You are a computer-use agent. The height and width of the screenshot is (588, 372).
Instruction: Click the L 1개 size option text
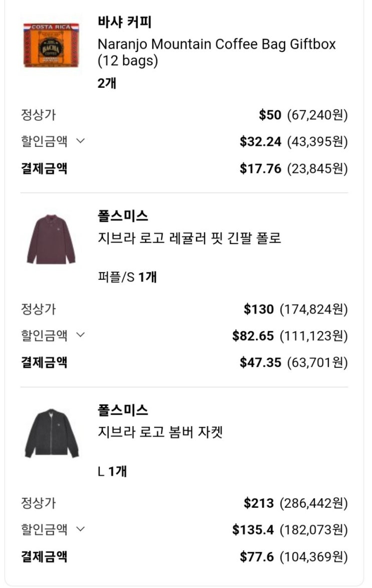coord(112,471)
